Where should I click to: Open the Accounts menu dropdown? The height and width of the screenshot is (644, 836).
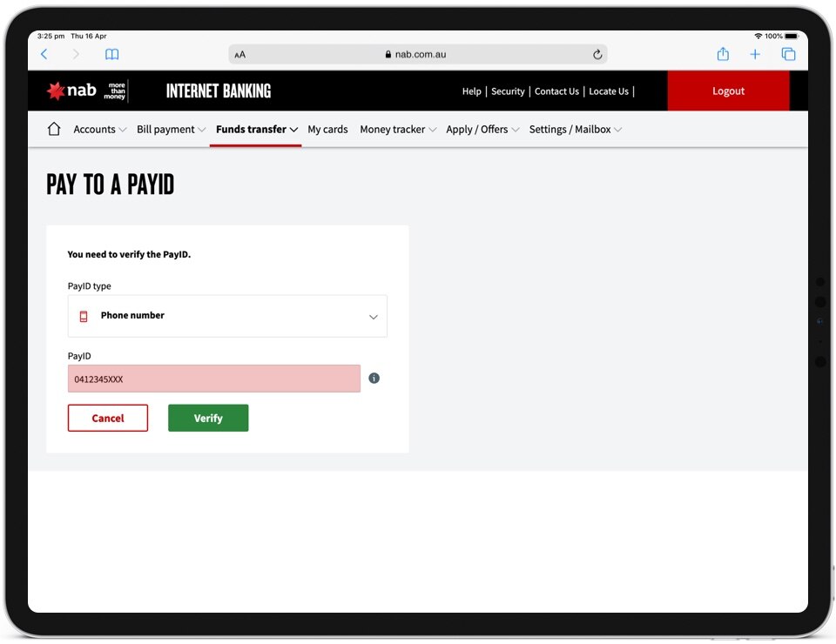tap(99, 130)
